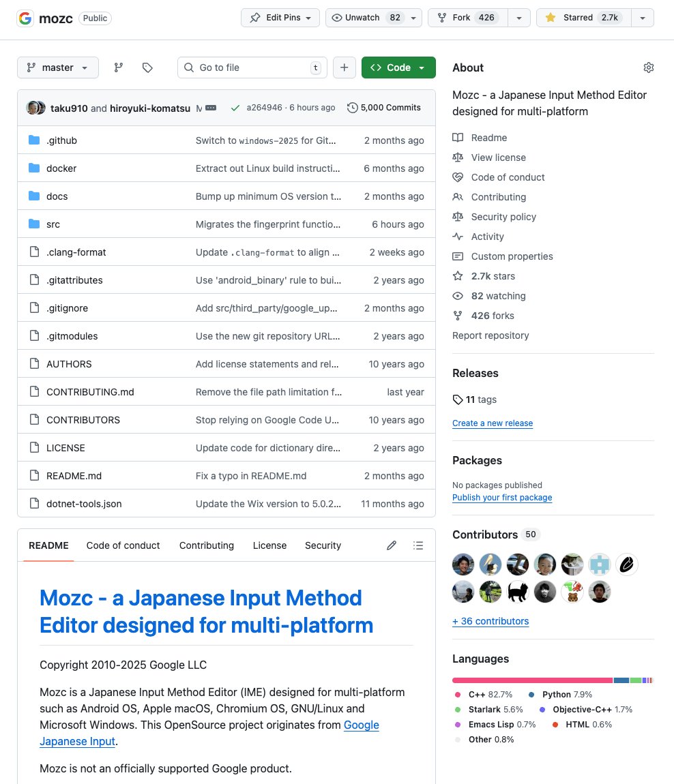This screenshot has width=674, height=784.
Task: Click the eye icon beside 82 watching
Action: pyautogui.click(x=458, y=296)
